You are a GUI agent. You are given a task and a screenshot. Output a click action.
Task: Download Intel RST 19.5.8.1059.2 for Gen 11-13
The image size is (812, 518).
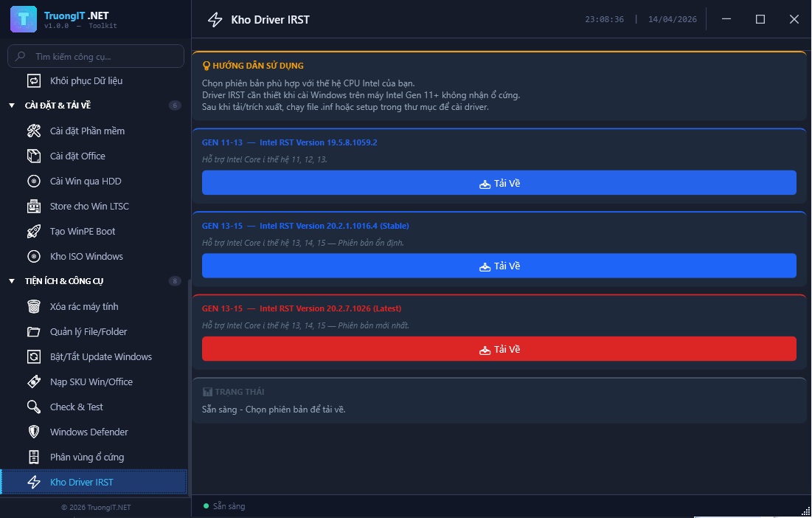(499, 183)
